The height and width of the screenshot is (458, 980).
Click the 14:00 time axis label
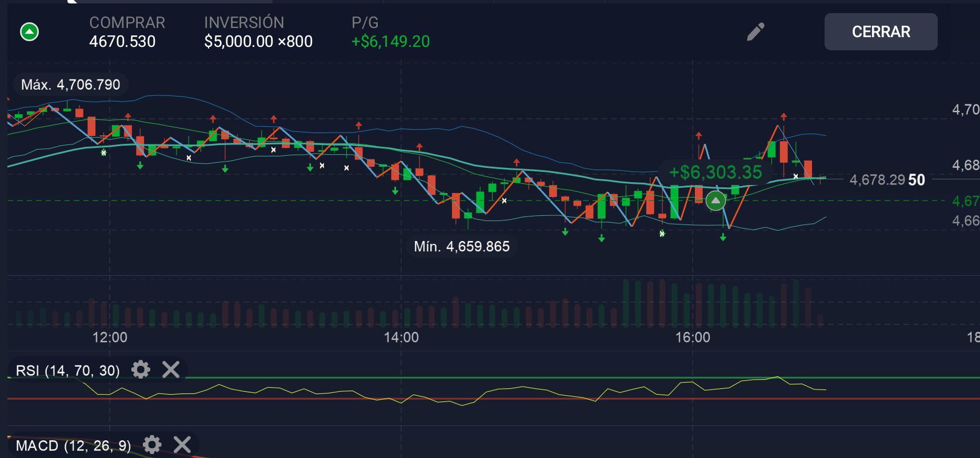coord(401,338)
